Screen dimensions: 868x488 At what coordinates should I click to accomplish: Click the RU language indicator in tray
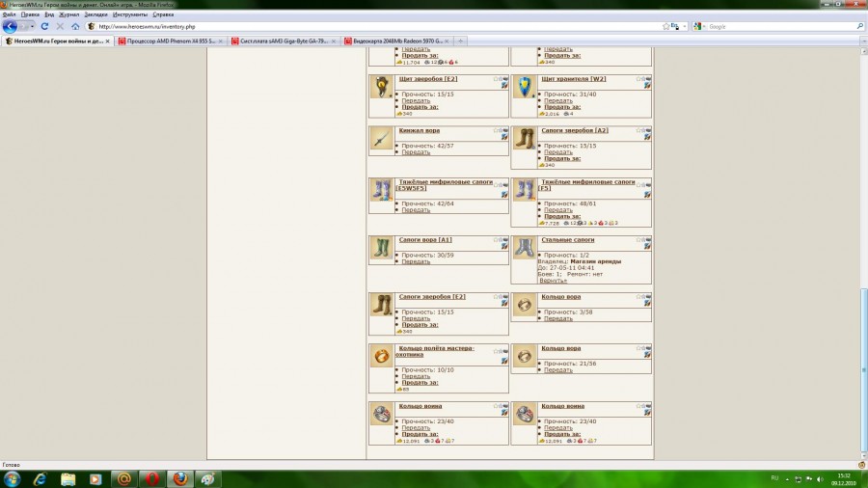tap(774, 478)
